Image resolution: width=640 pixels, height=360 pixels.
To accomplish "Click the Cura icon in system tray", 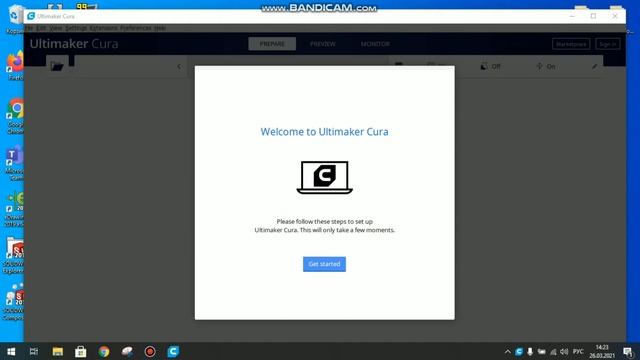I will (519, 351).
